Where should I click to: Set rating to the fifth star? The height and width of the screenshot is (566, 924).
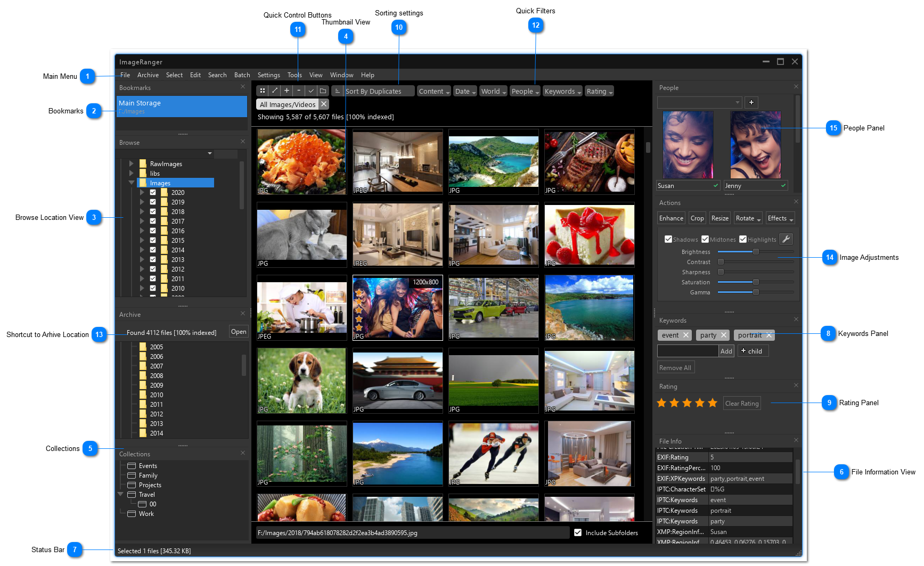click(713, 403)
